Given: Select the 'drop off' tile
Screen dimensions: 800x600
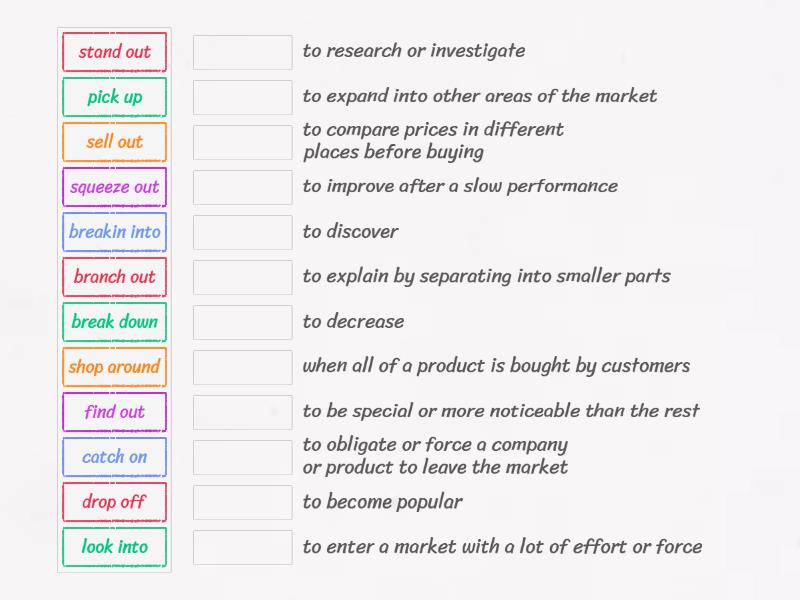Looking at the screenshot, I should click(x=114, y=502).
